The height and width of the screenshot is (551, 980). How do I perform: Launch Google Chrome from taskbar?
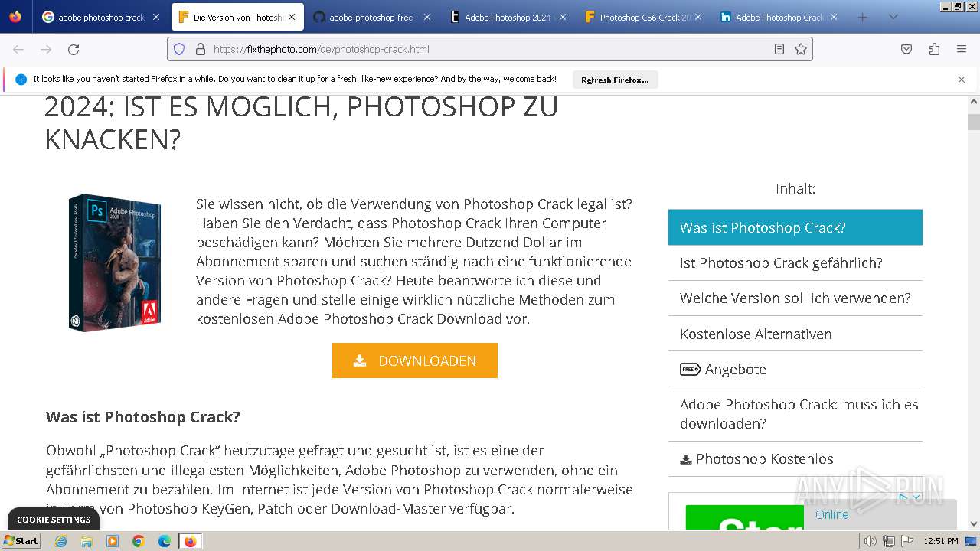click(139, 541)
